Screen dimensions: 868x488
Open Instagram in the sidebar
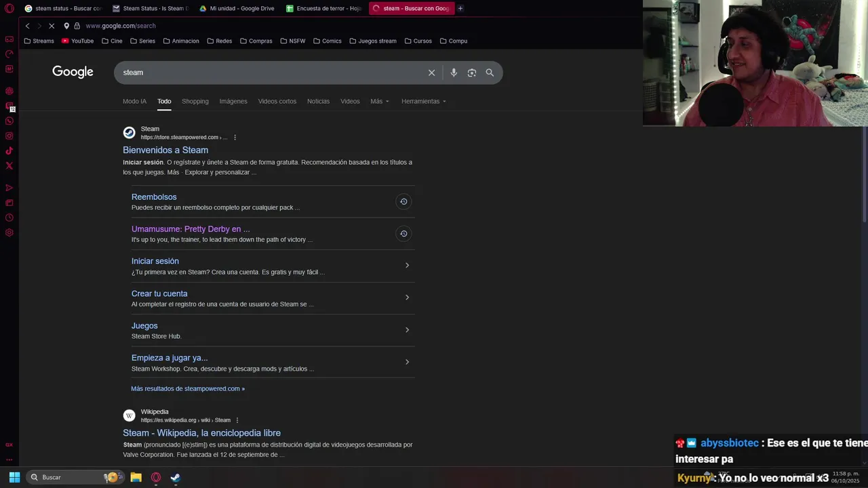point(9,136)
